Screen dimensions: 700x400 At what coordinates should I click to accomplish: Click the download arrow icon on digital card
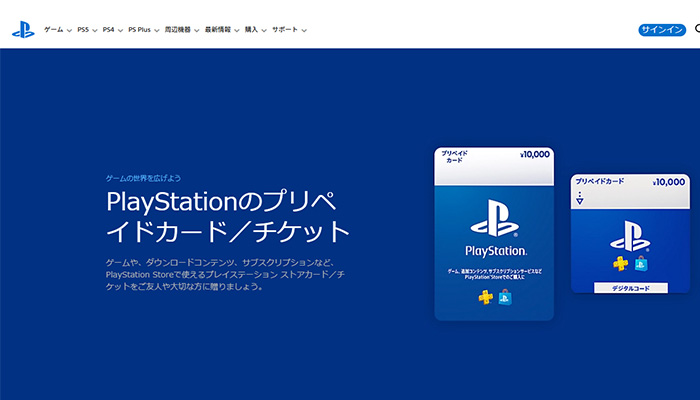(579, 198)
